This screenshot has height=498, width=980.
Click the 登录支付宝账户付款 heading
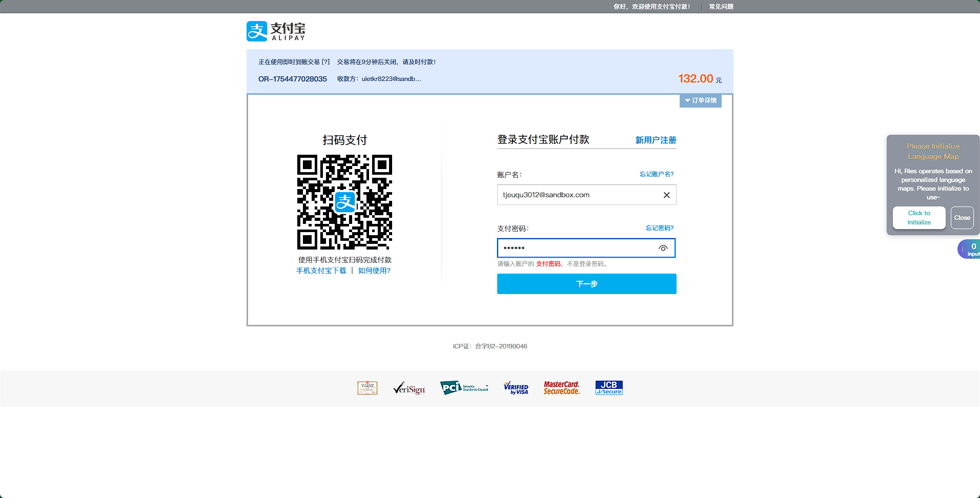(543, 139)
